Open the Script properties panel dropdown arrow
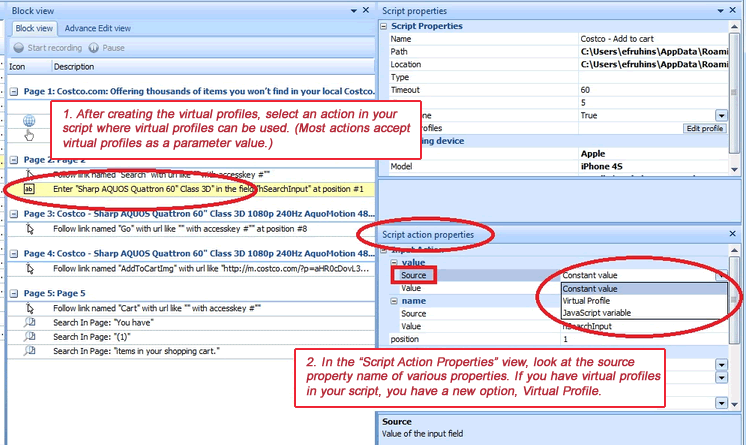The height and width of the screenshot is (445, 746). 720,10
